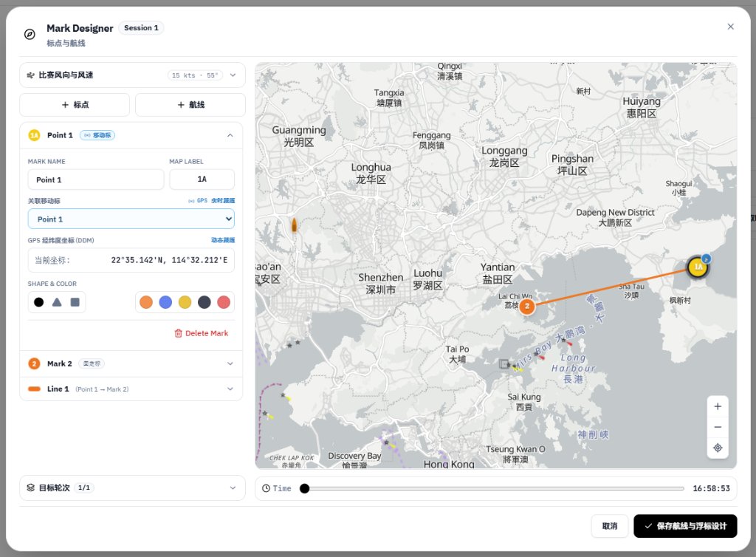Open the 关联移动标 Point 1 dropdown

click(x=131, y=219)
